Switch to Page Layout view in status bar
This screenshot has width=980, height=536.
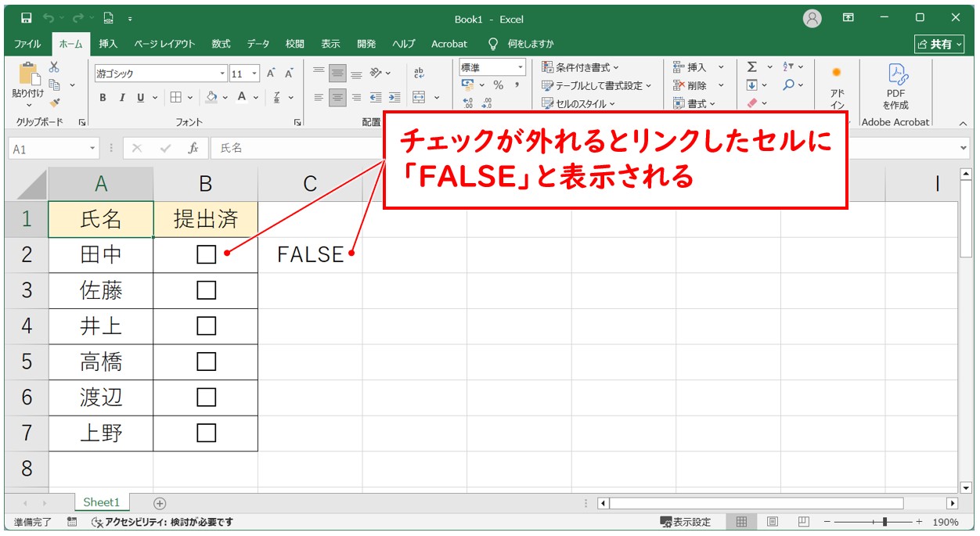coord(773,522)
